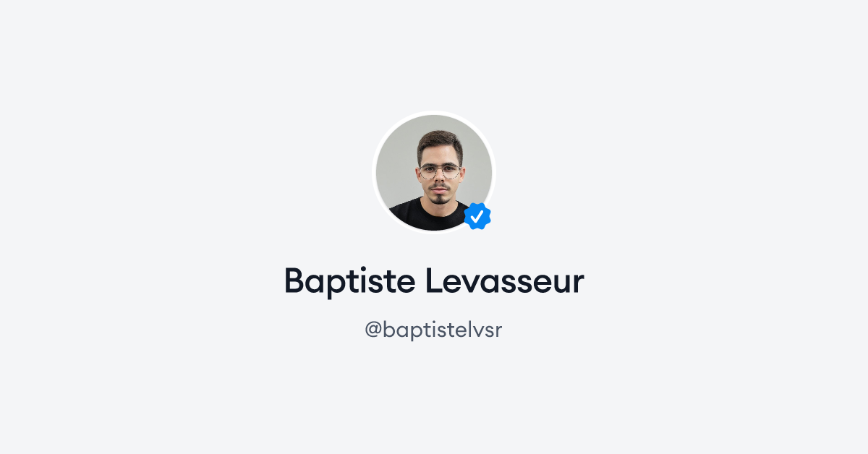Click the dark hair in the avatar photo
This screenshot has width=868, height=454.
click(439, 141)
